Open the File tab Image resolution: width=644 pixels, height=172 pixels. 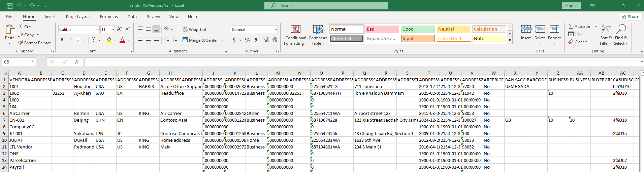9,16
